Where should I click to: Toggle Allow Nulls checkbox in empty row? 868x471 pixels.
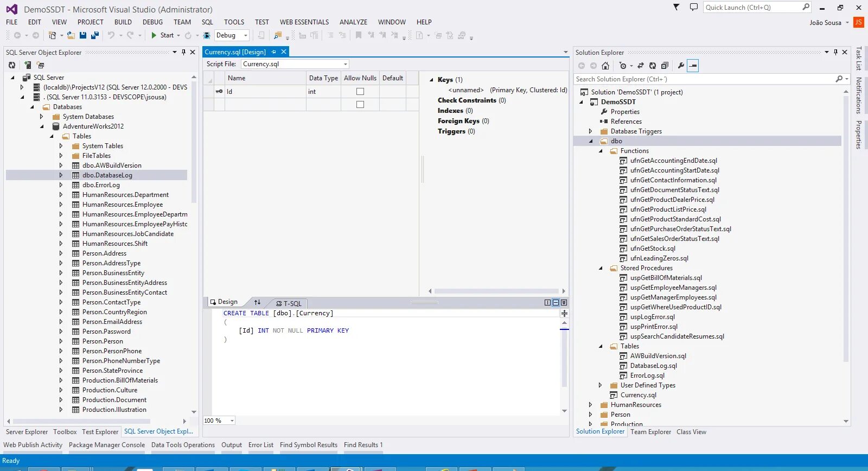(360, 105)
